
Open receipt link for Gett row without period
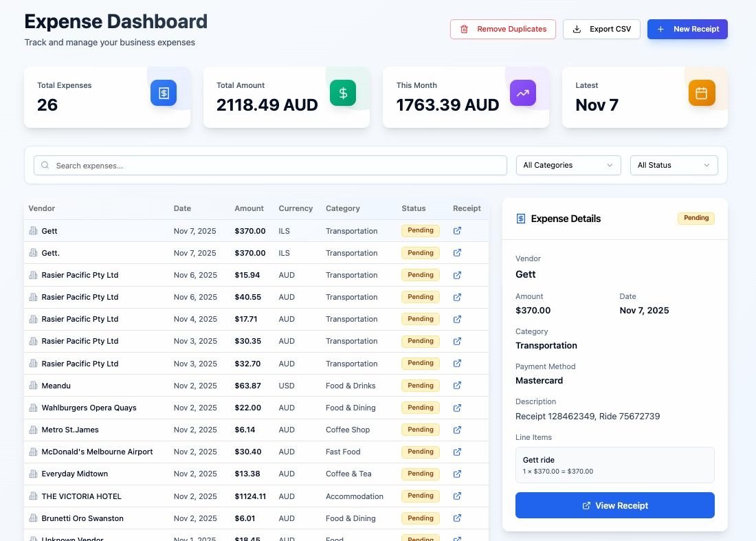457,230
